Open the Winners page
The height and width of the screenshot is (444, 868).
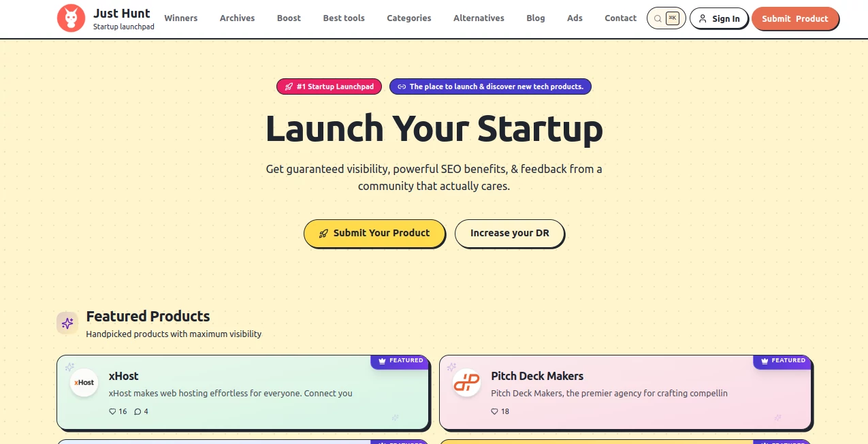[181, 18]
